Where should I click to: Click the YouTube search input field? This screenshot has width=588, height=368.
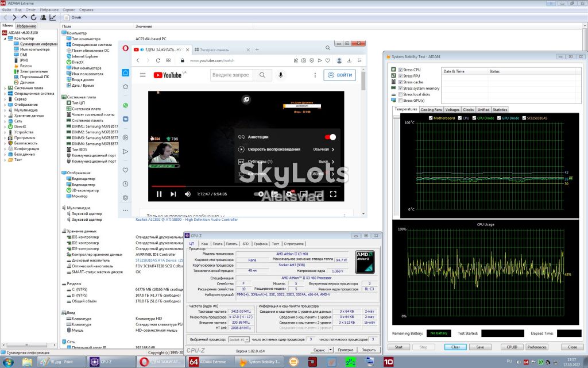point(232,75)
